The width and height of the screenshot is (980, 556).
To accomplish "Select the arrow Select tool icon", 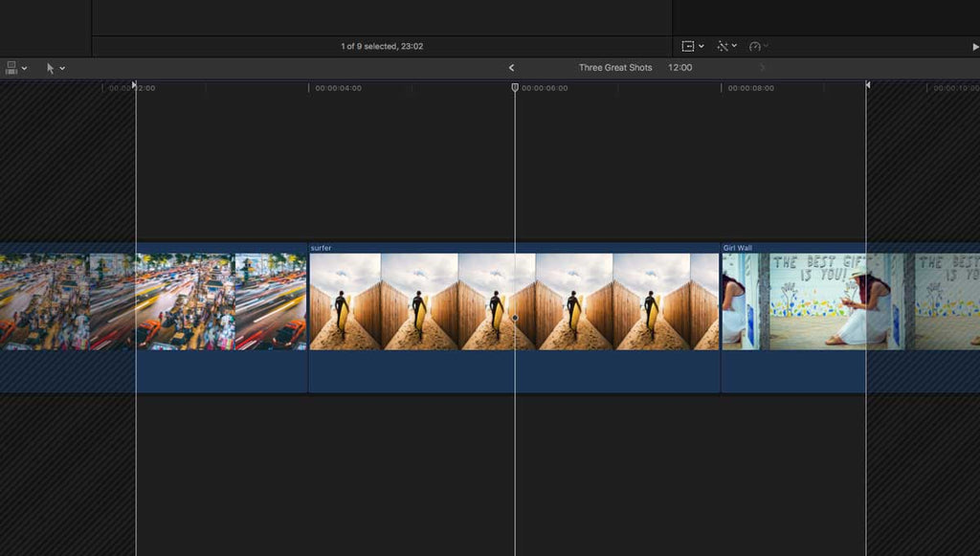I will point(50,68).
